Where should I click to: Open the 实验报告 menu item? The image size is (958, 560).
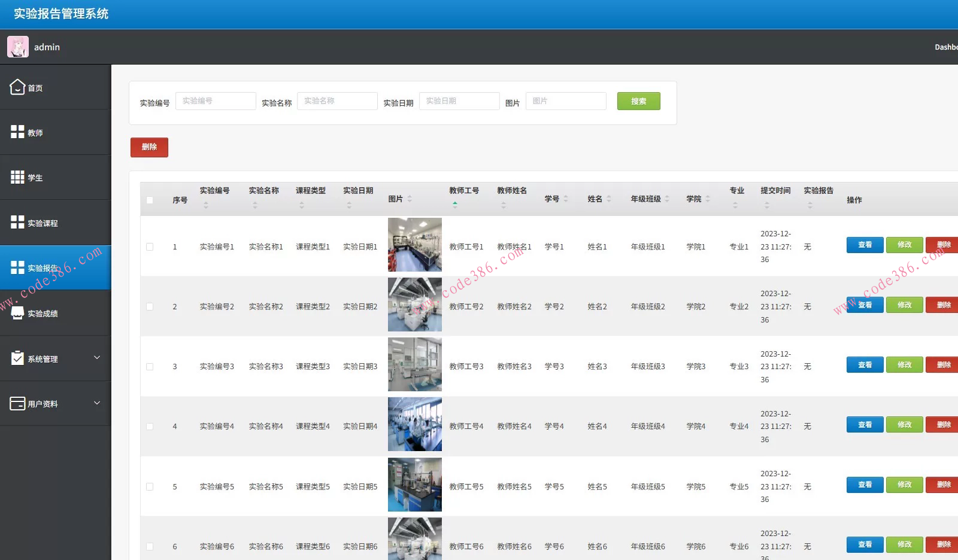[x=55, y=268]
